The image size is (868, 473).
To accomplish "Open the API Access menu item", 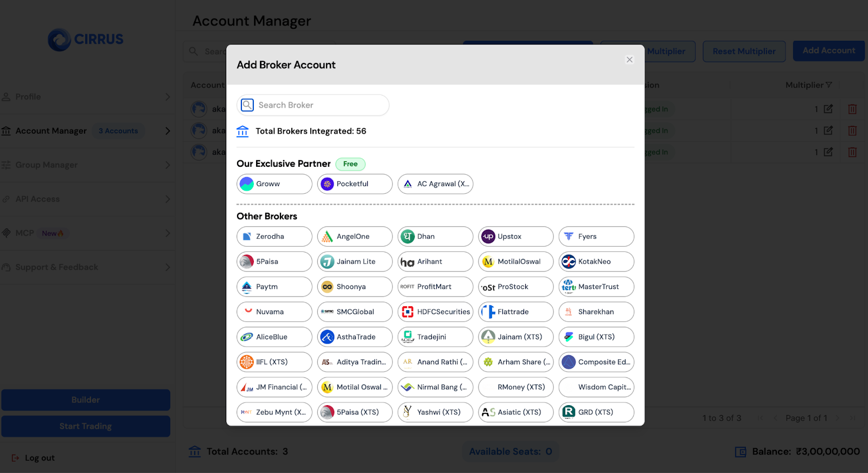I will coord(87,199).
